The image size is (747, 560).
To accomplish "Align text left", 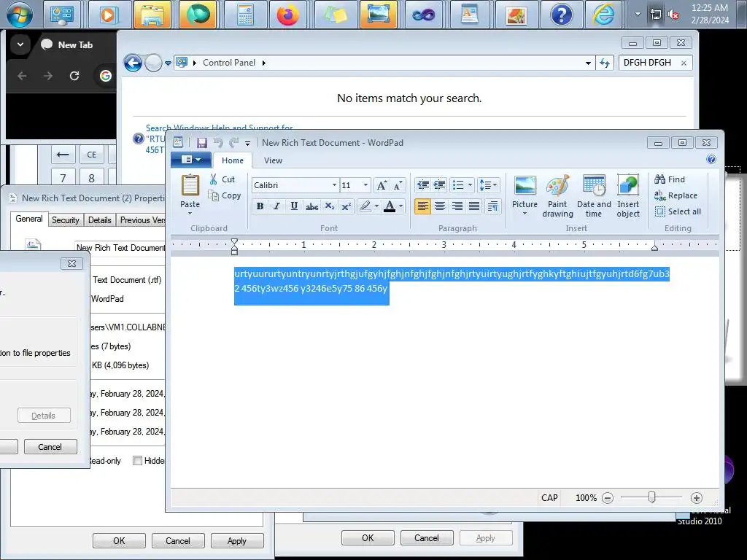I will pyautogui.click(x=422, y=206).
